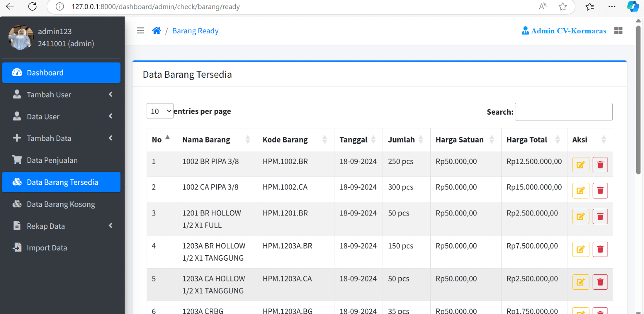Screen dimensions: 644x314
Task: Click the admin123 profile picture
Action: [21, 37]
